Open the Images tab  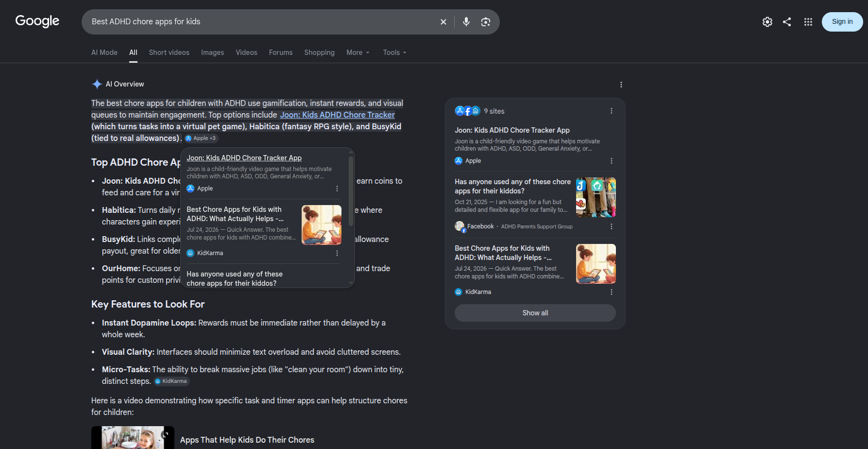[x=213, y=52]
